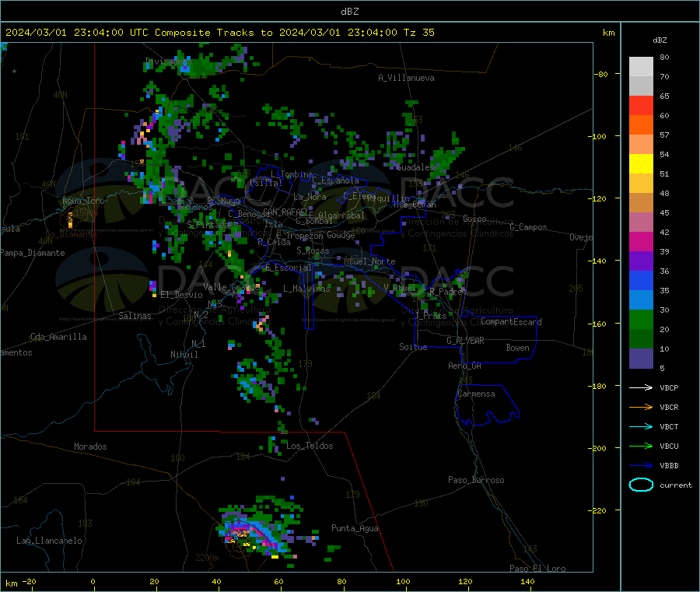Click the Punta_Agua map label
Screen dimensions: 700x592
click(355, 529)
